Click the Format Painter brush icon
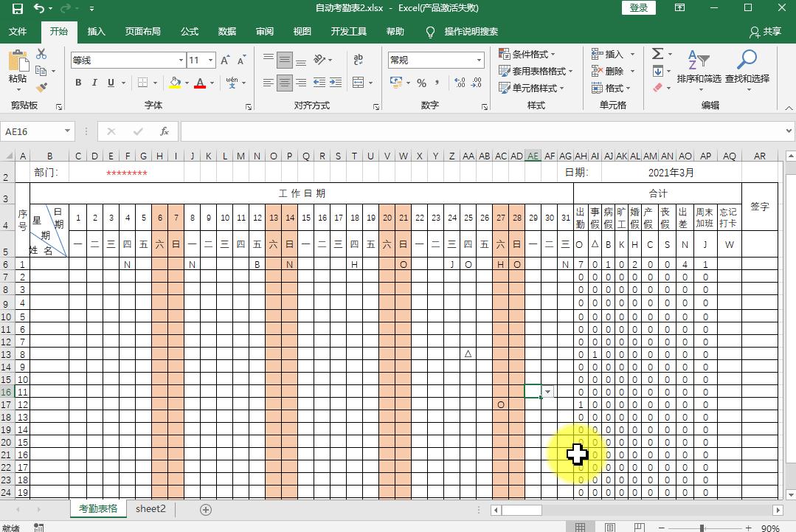The height and width of the screenshot is (532, 796). pos(41,87)
